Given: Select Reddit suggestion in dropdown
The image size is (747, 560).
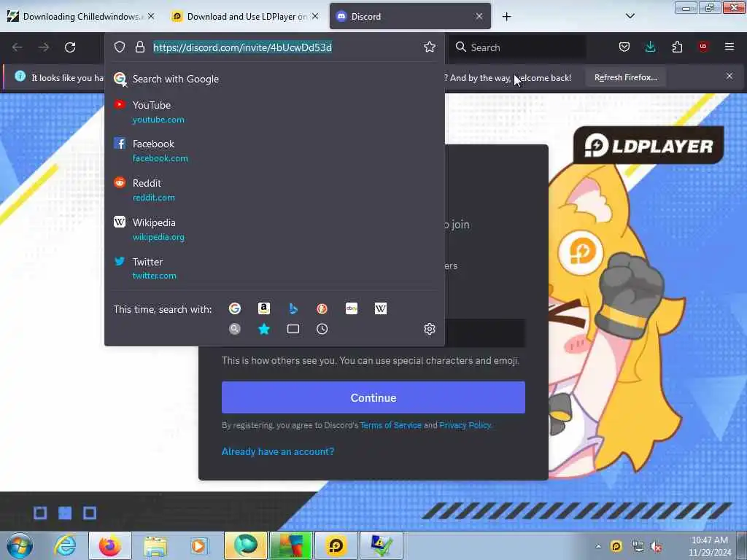Looking at the screenshot, I should 274,190.
